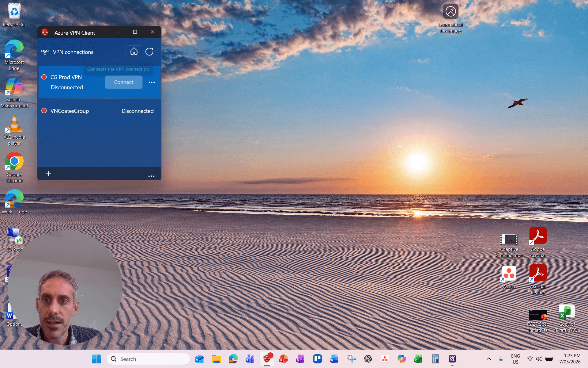Select the Work - Edge desktop shortcut
Image resolution: width=588 pixels, height=368 pixels.
[14, 202]
